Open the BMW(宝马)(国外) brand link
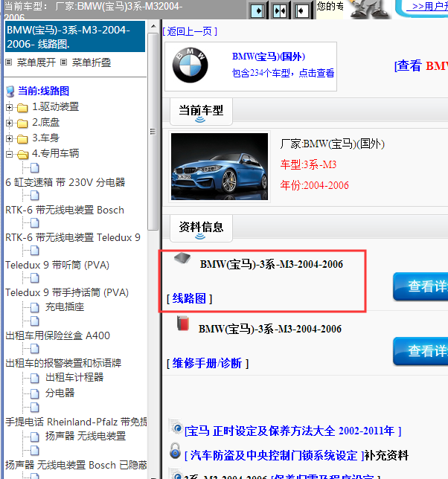 [x=269, y=57]
